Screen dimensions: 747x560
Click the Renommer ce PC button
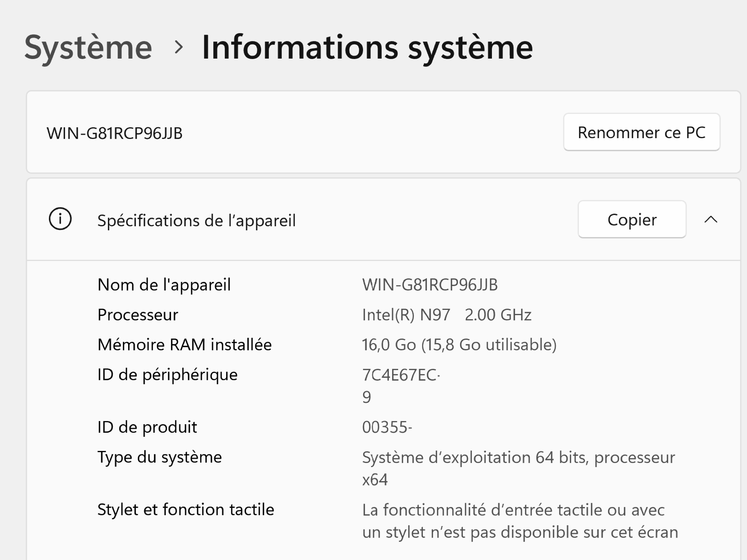(642, 132)
